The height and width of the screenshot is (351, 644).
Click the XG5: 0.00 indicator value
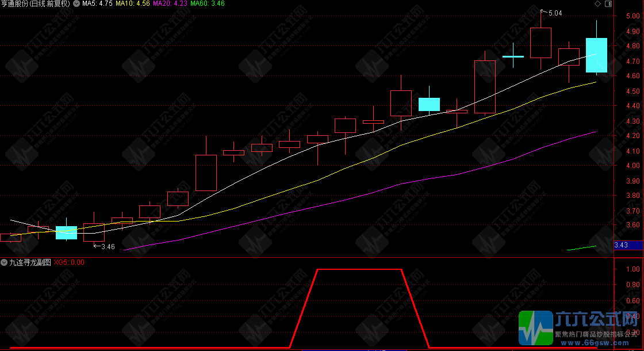(69, 262)
